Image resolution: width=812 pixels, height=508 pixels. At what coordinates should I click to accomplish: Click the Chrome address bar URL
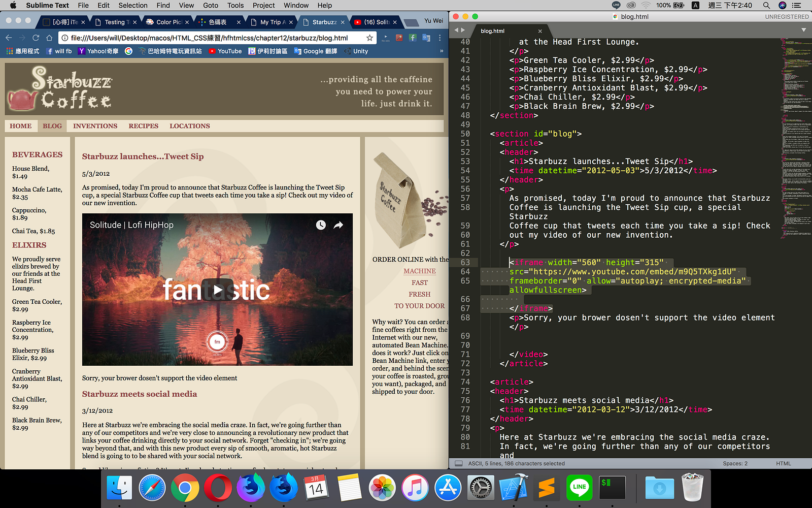pyautogui.click(x=209, y=38)
